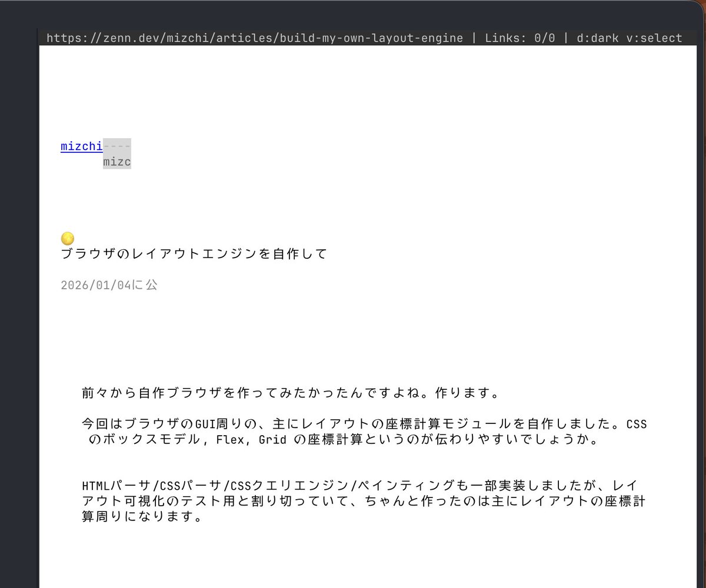Viewport: 706px width, 588px height.
Task: Click the publish date 2026/01/04に公
Action: coord(109,286)
